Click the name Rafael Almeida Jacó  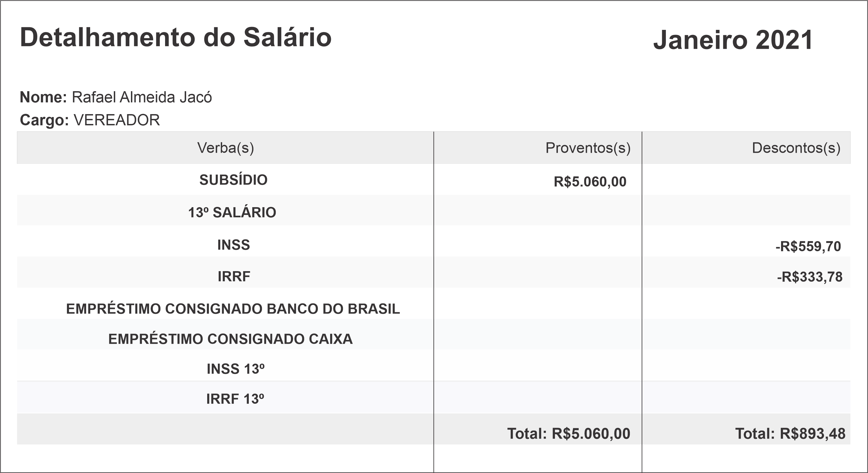point(142,97)
